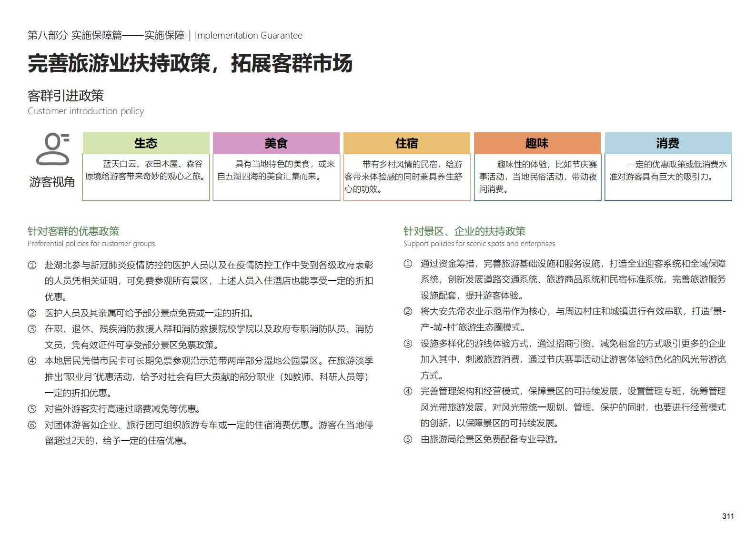
Task: Click the orange 趣味 header box
Action: point(537,143)
